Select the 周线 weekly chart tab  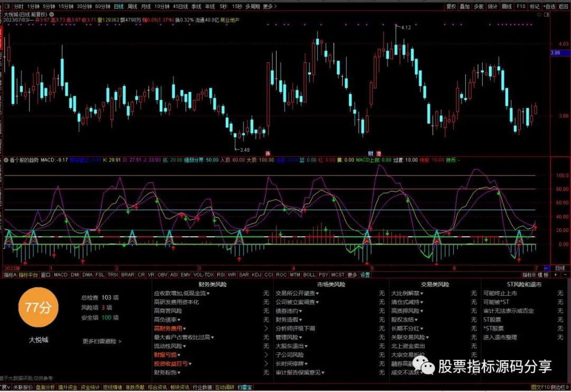[132, 6]
